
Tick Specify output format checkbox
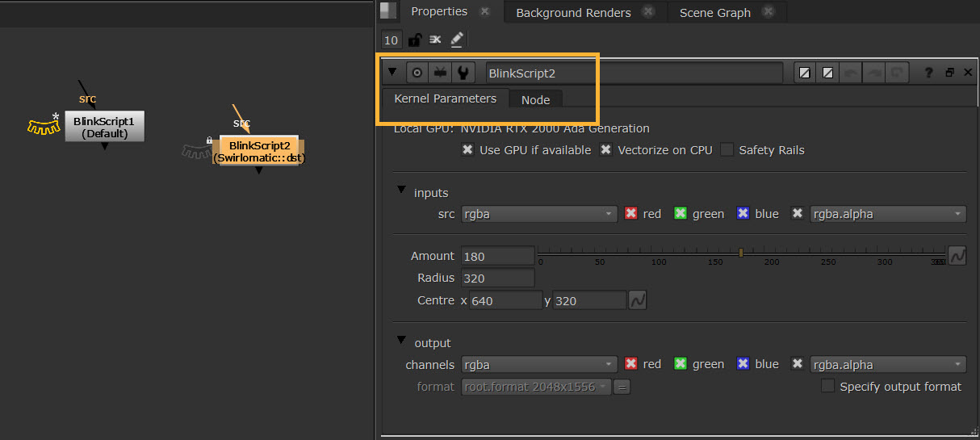[x=827, y=386]
